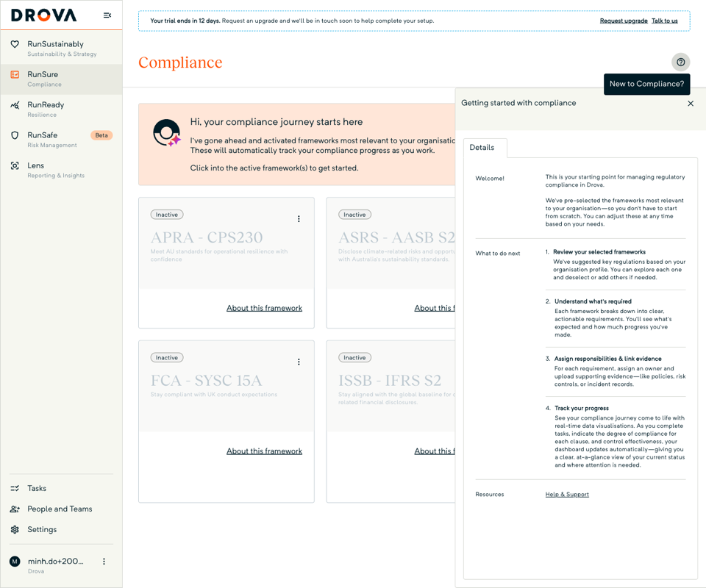Click the RunSure compliance icon
This screenshot has width=706, height=588.
15,75
